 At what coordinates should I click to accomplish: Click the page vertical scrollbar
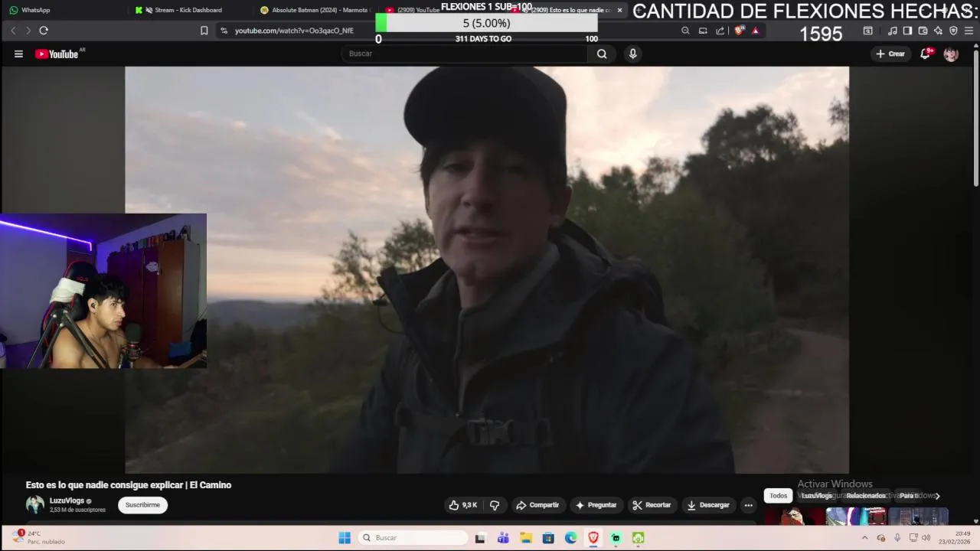pyautogui.click(x=975, y=115)
